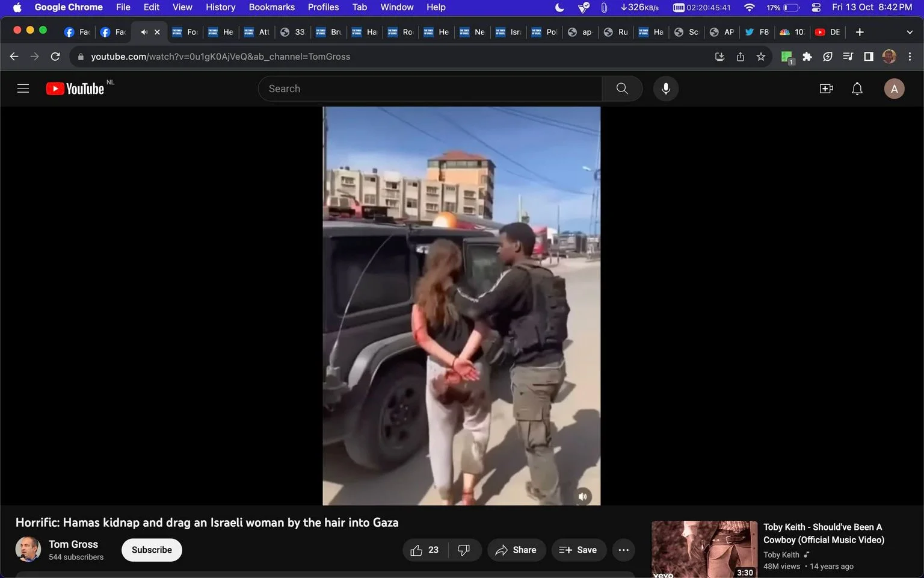Start voice search with the microphone icon
The width and height of the screenshot is (924, 578).
[x=665, y=89]
